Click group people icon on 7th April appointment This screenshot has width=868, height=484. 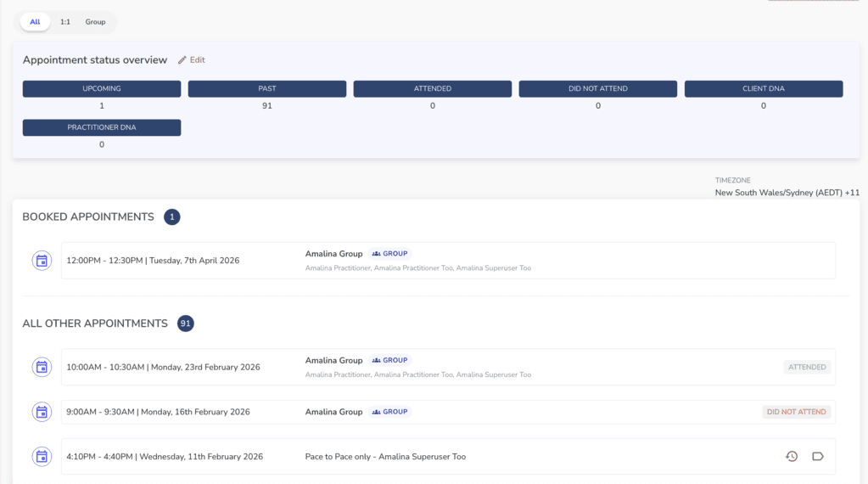[x=377, y=254]
